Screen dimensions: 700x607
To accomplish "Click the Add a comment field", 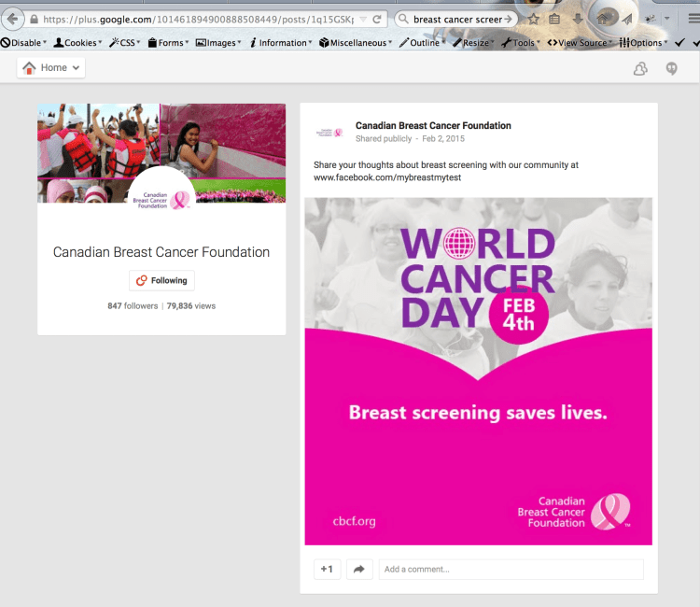I will point(511,569).
